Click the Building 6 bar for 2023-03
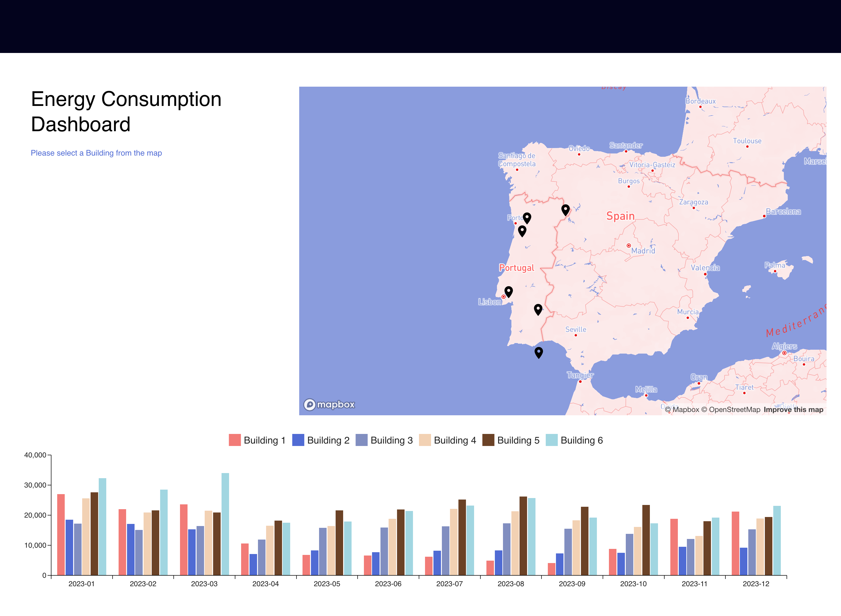The image size is (841, 616). (x=225, y=524)
